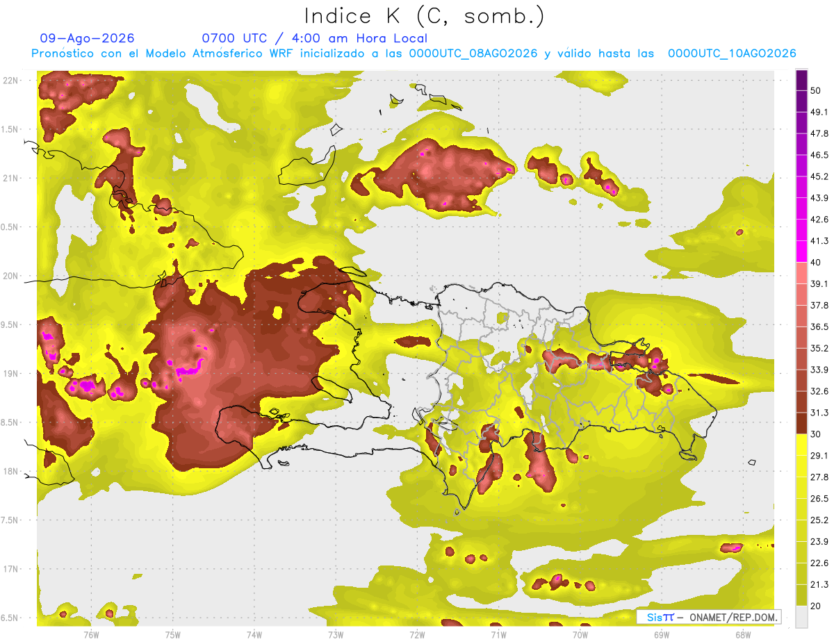
Task: Click the longitude axis label "68W"
Action: [x=743, y=636]
